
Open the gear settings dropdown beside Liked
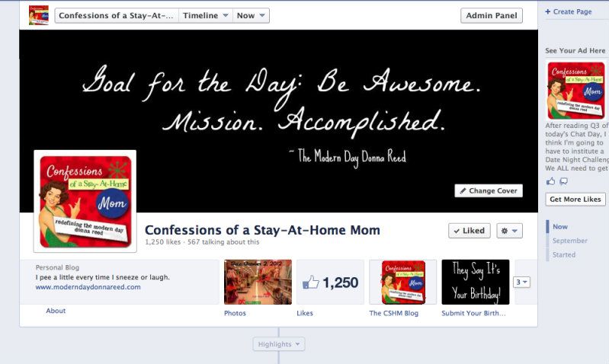pos(510,231)
